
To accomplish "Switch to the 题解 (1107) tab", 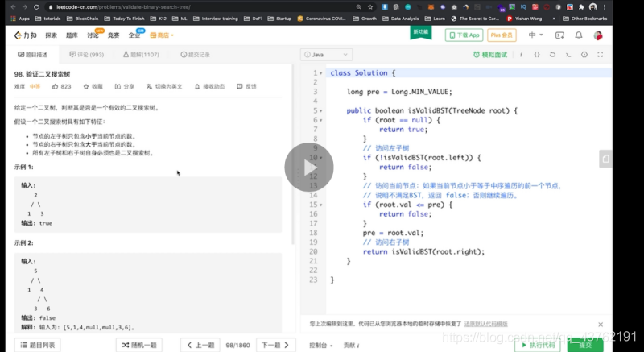I will click(x=141, y=55).
